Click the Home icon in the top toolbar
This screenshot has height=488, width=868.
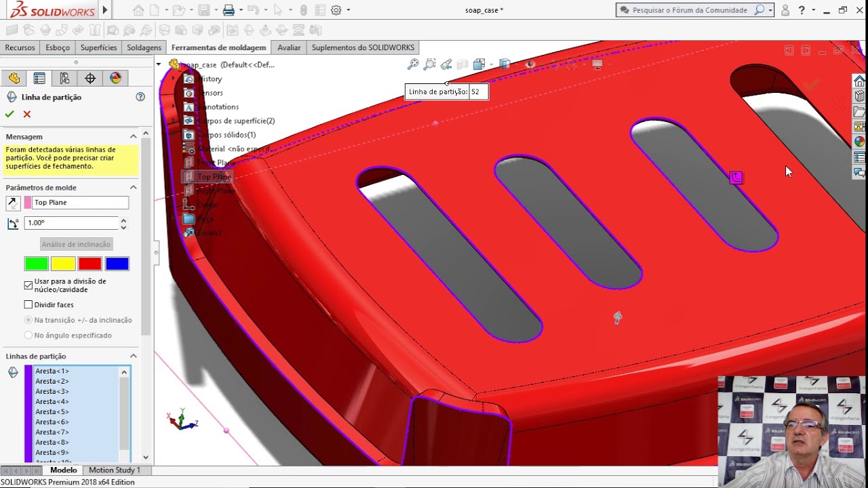[x=138, y=10]
